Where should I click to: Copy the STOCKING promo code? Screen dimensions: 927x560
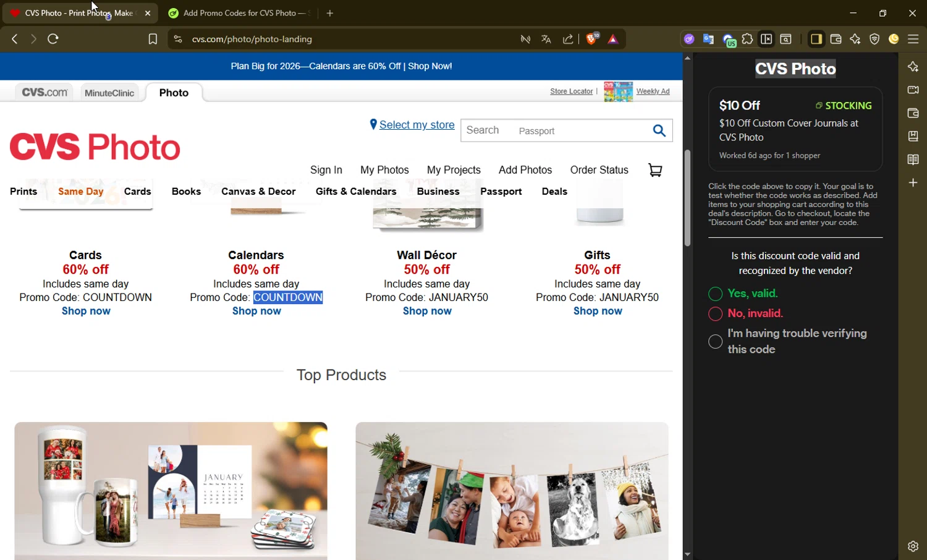[x=843, y=106]
